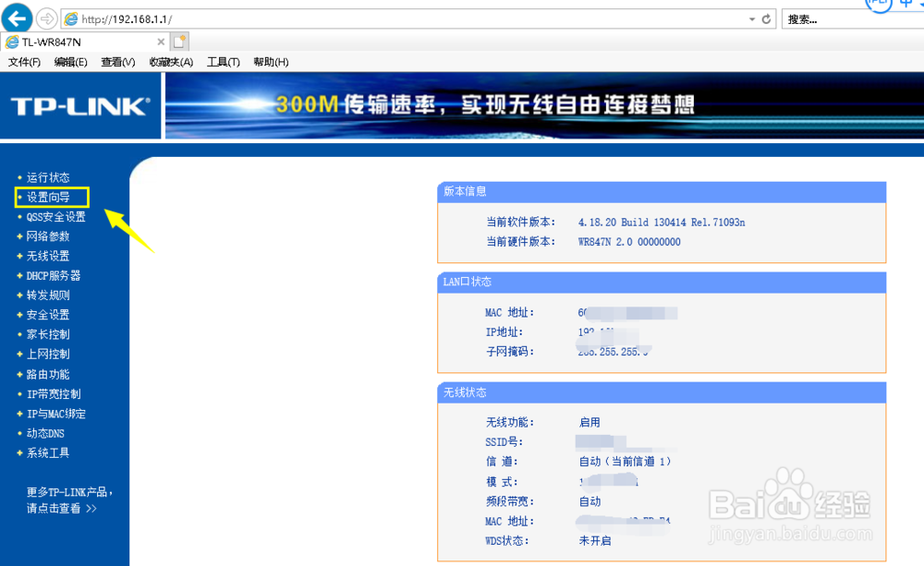Open 运行状态 in the sidebar

[x=48, y=177]
